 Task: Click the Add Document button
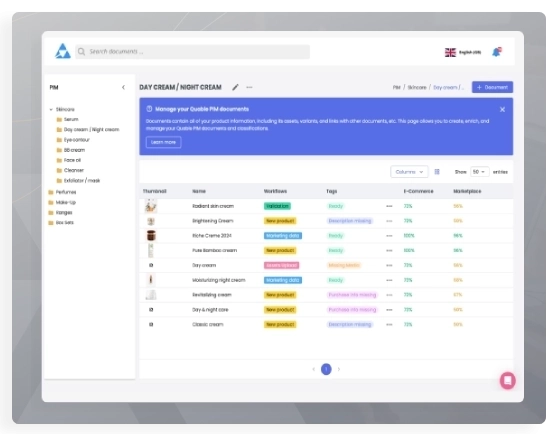[x=492, y=87]
